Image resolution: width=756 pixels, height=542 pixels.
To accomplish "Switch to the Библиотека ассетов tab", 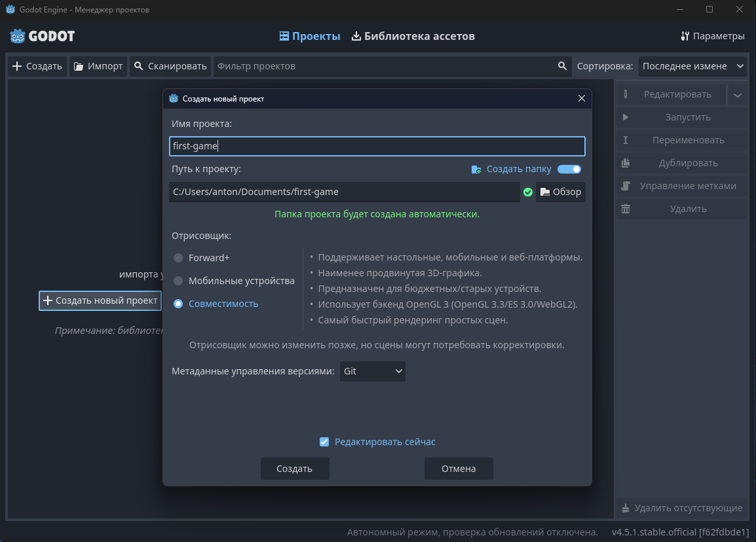I will click(x=413, y=36).
